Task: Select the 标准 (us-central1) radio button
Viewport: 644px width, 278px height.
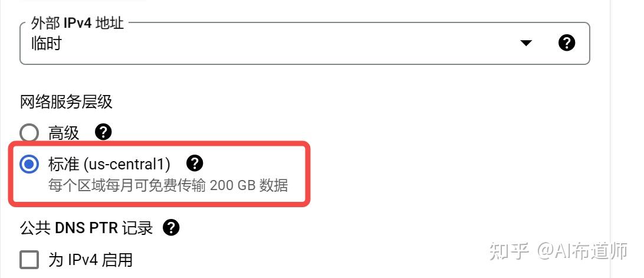Action: point(29,165)
